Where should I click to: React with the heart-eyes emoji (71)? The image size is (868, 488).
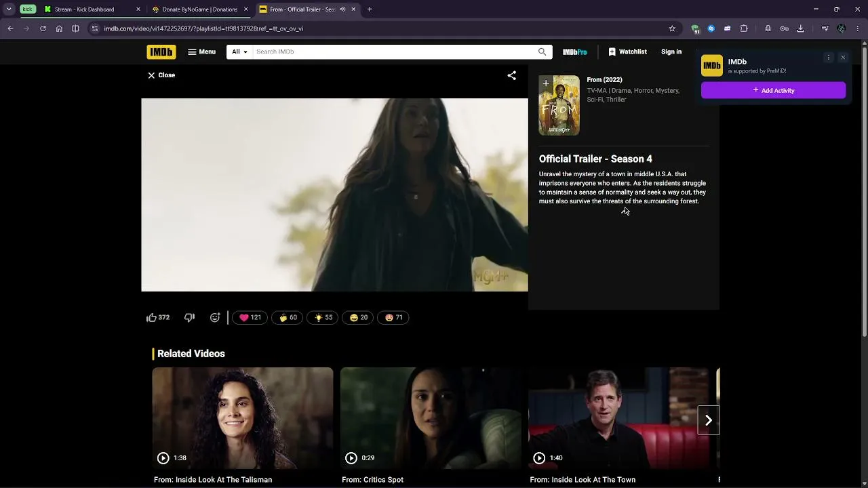394,317
